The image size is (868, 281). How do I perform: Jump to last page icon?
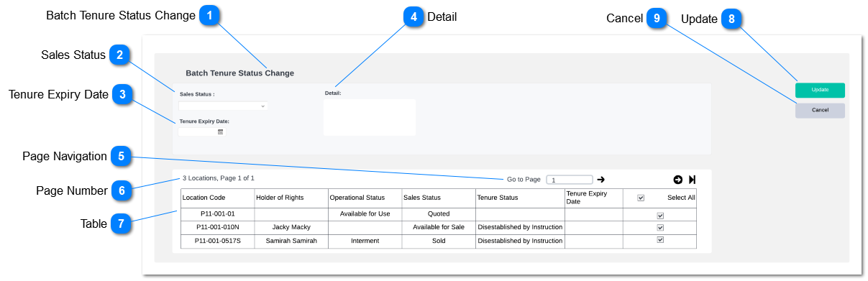693,180
